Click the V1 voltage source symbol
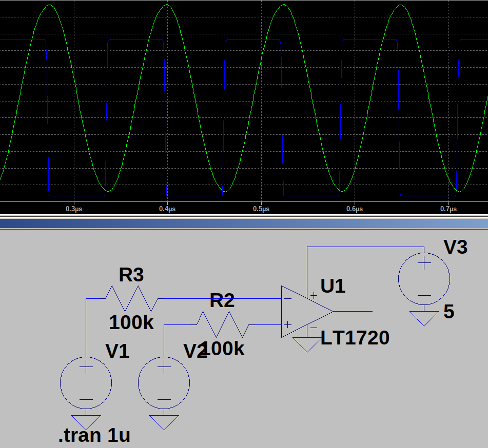This screenshot has width=488, height=448. (86, 382)
